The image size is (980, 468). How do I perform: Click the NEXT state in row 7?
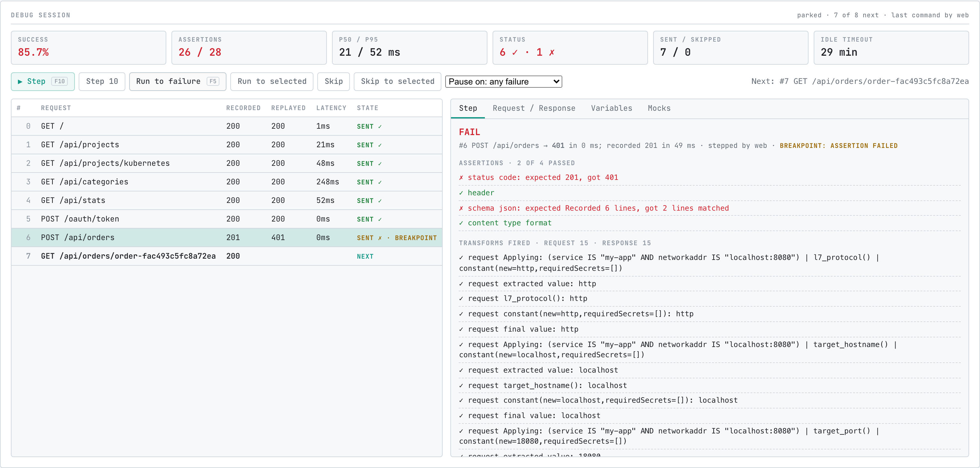(365, 257)
